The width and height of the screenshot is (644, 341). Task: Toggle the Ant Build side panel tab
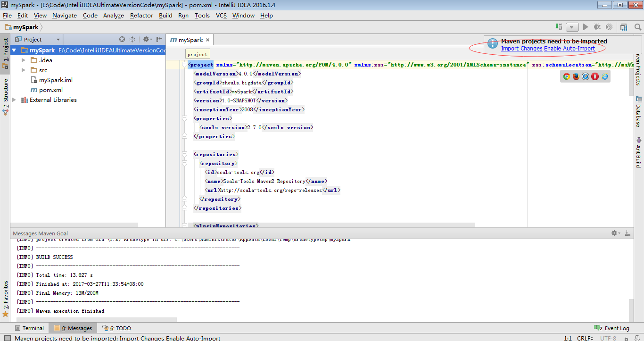(x=638, y=152)
